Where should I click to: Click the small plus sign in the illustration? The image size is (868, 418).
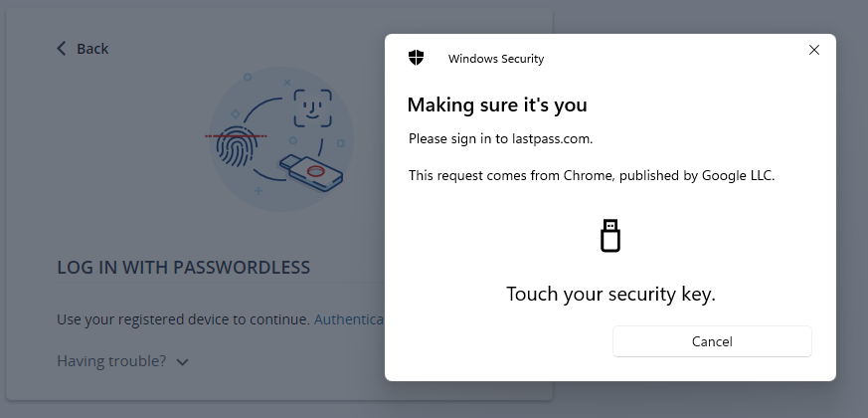pos(259,189)
